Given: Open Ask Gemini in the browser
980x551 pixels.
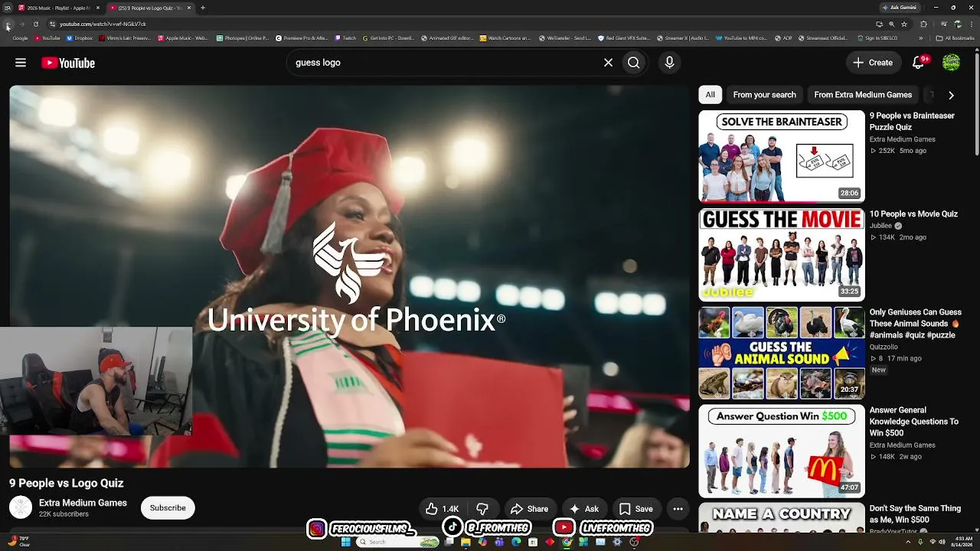Looking at the screenshot, I should tap(899, 8).
